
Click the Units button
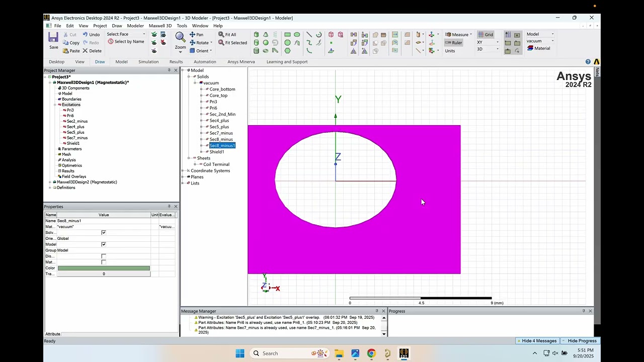(450, 51)
